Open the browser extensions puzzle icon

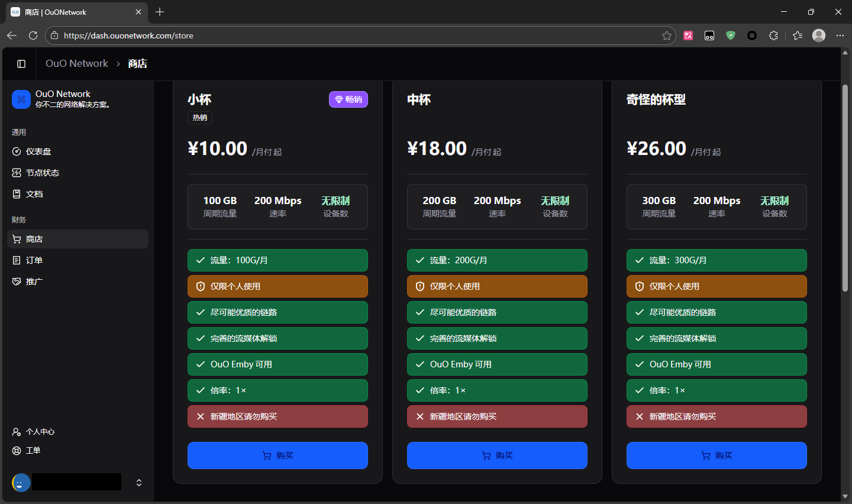pyautogui.click(x=773, y=35)
